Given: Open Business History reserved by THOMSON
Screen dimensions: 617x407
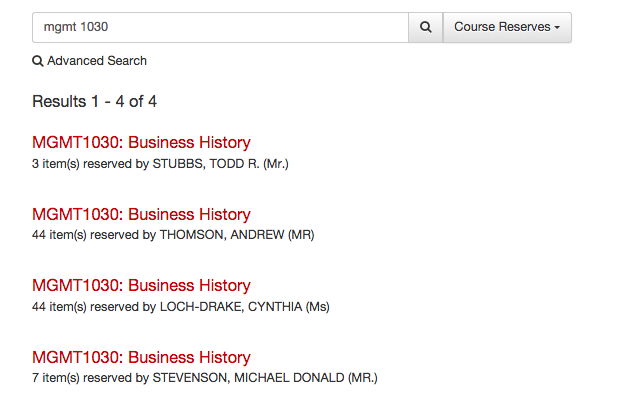Looking at the screenshot, I should click(x=141, y=215).
